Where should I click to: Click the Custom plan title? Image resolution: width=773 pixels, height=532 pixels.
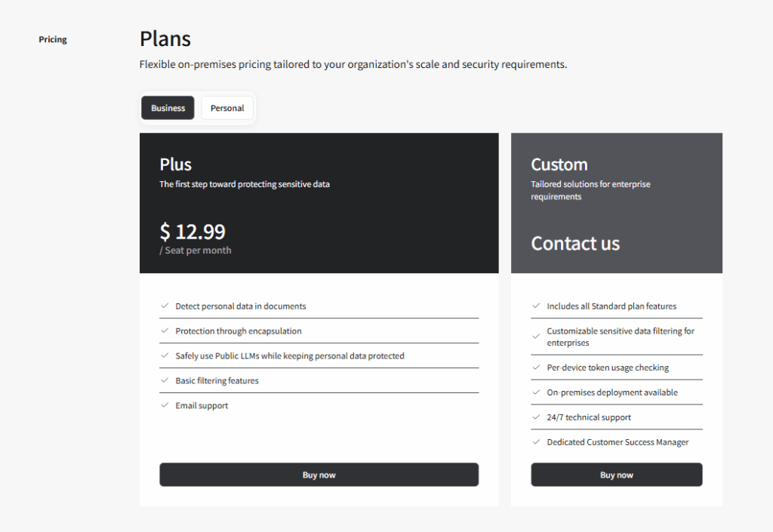pos(559,165)
